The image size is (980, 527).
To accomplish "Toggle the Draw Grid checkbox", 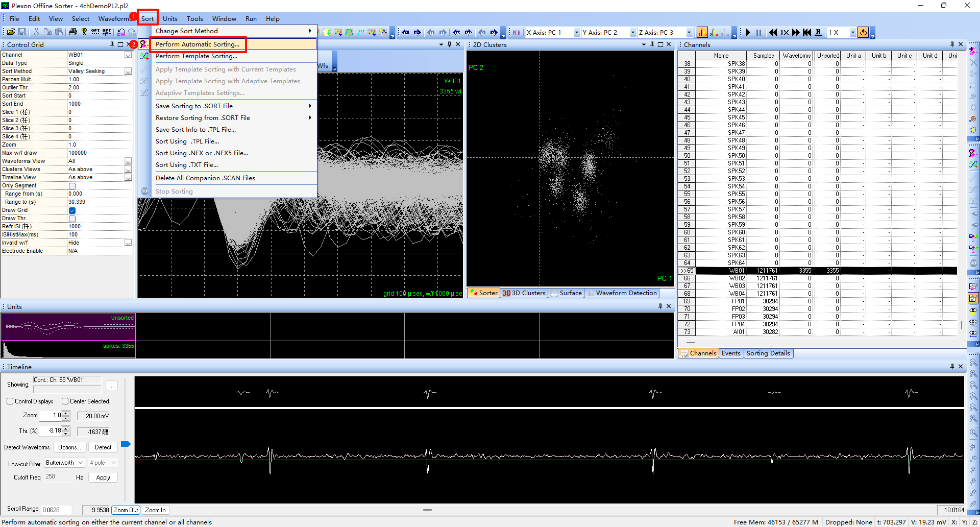I will (x=72, y=210).
